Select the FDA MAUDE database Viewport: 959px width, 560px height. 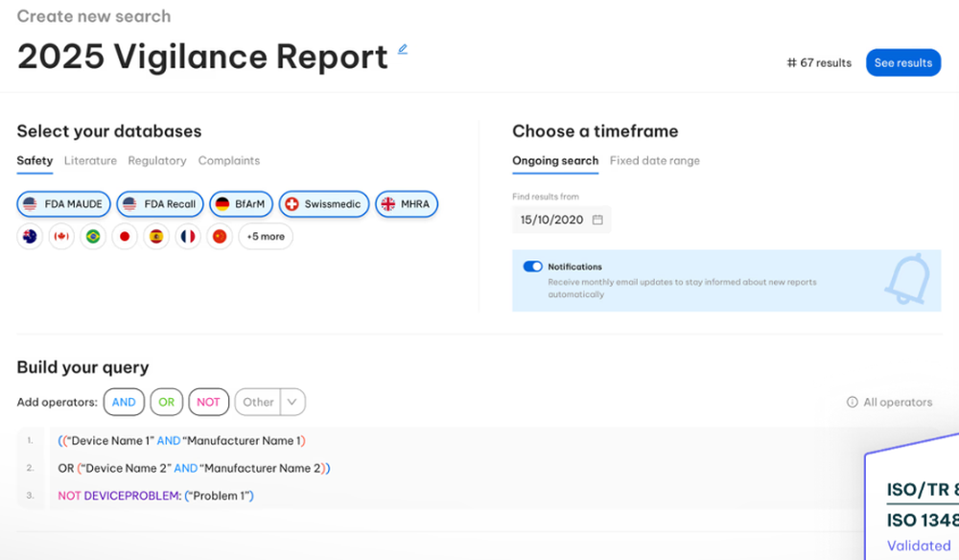tap(63, 203)
